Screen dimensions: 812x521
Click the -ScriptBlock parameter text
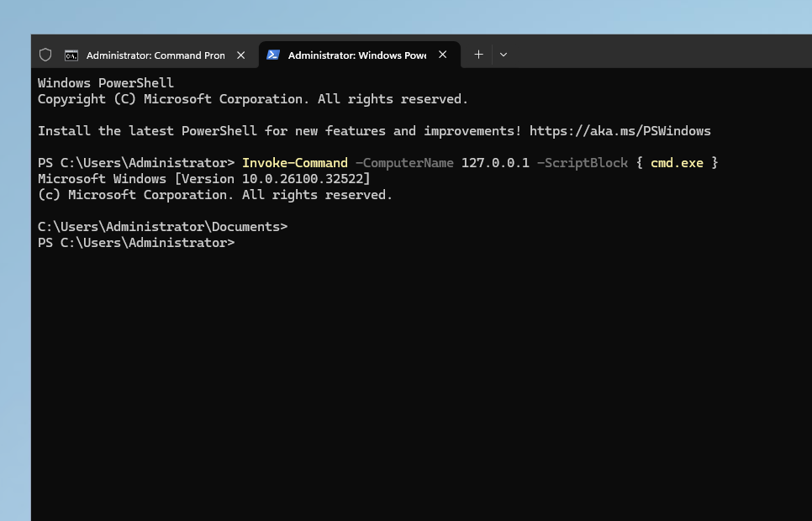[582, 163]
